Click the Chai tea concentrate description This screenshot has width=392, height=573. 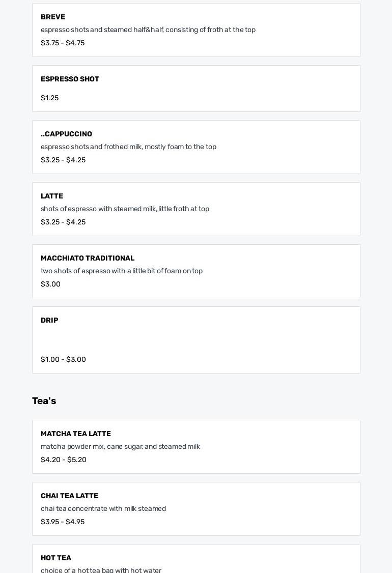[103, 508]
